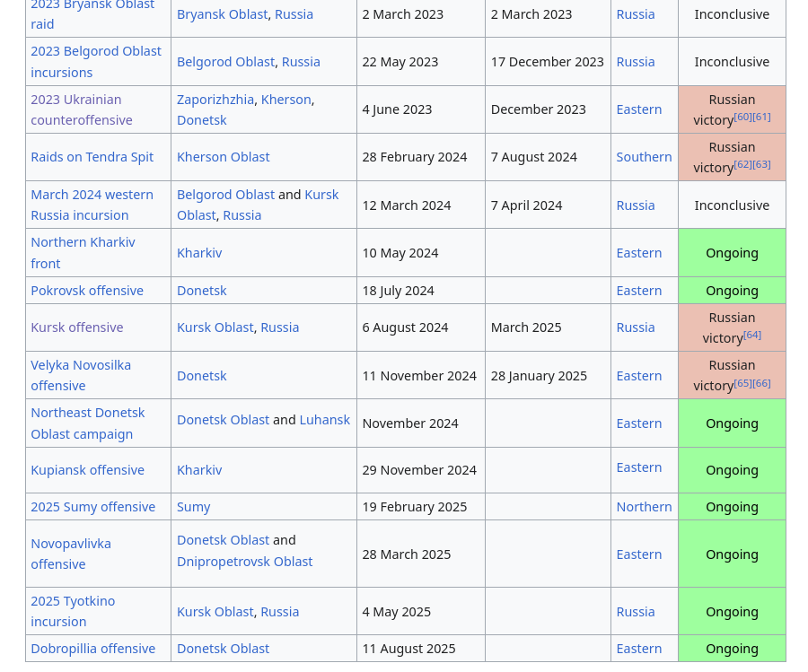Click Donetsk link in Ukrainian counteroffensive row
808x672 pixels.
tap(201, 120)
